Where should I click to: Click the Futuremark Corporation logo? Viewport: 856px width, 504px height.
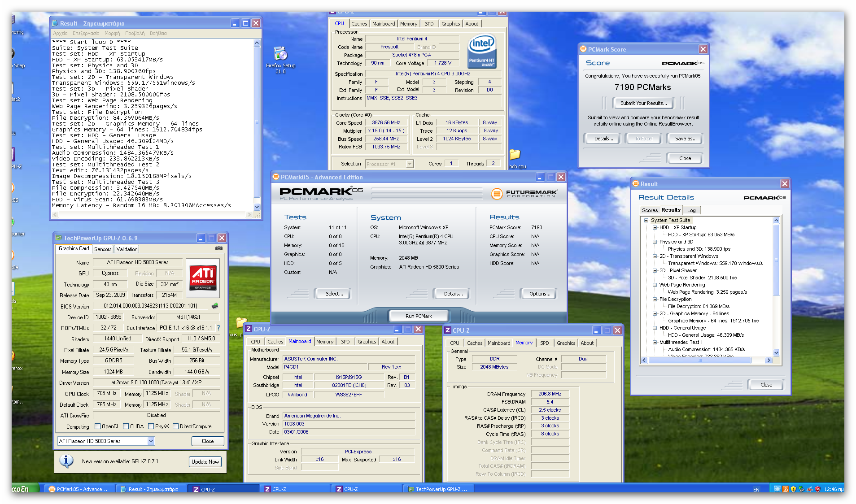tap(525, 194)
